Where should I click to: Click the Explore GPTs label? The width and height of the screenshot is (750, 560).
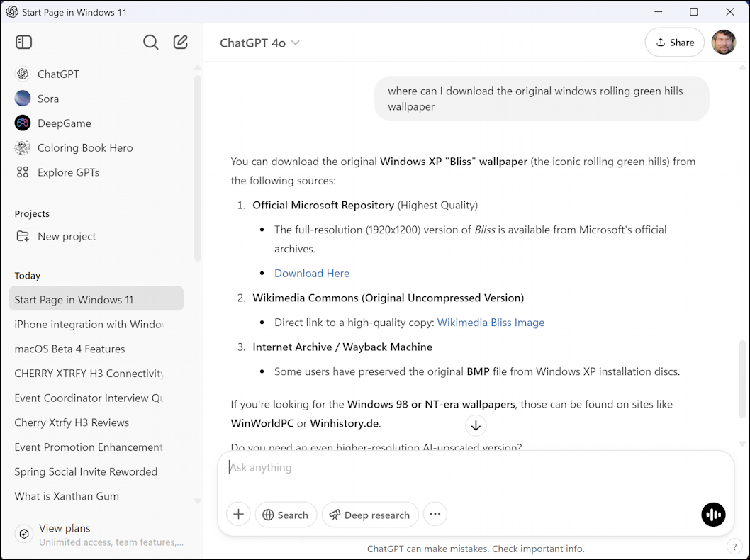click(68, 172)
